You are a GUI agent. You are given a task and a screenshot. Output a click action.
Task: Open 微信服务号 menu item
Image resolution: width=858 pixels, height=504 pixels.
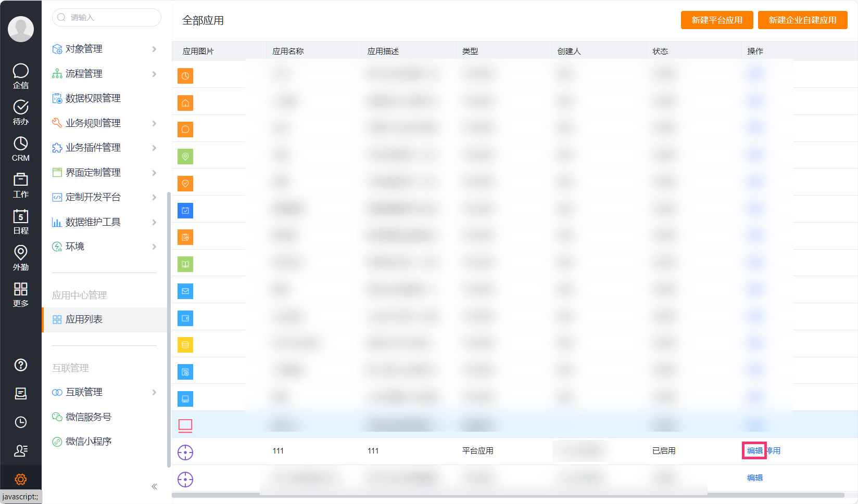[89, 417]
